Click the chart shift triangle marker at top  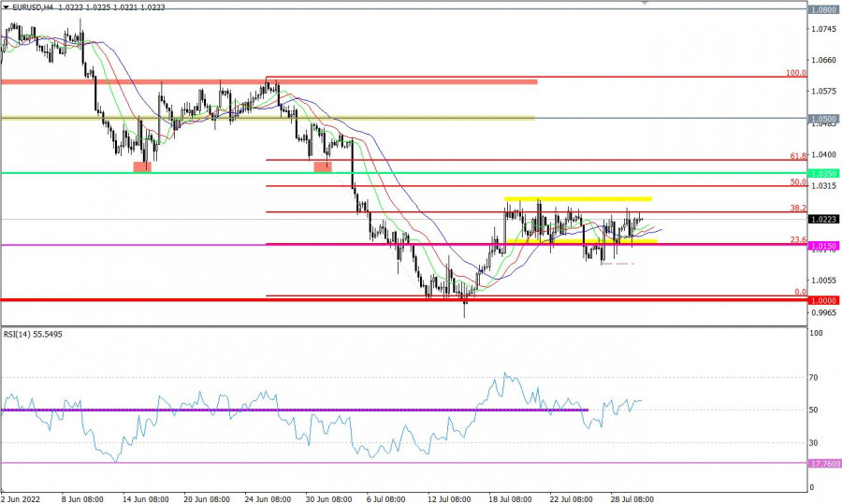[644, 4]
